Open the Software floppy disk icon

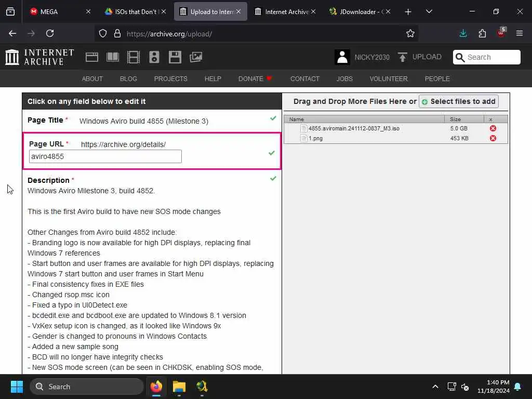(x=175, y=57)
